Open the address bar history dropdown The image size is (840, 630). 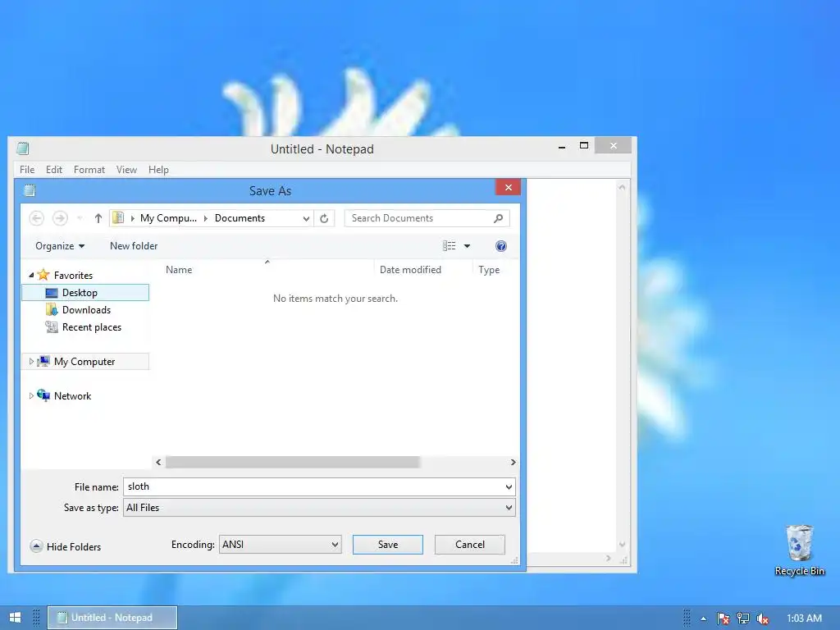[306, 218]
